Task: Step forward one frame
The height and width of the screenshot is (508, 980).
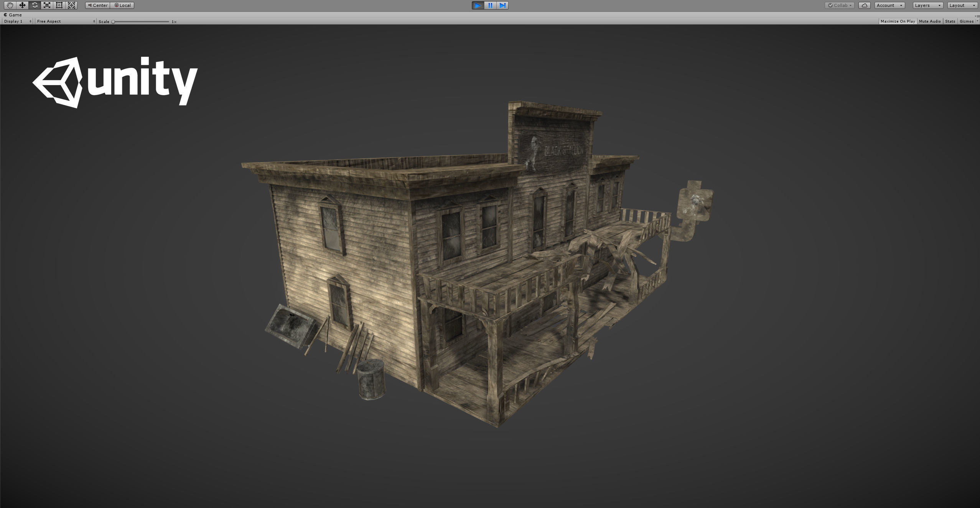Action: (x=502, y=5)
